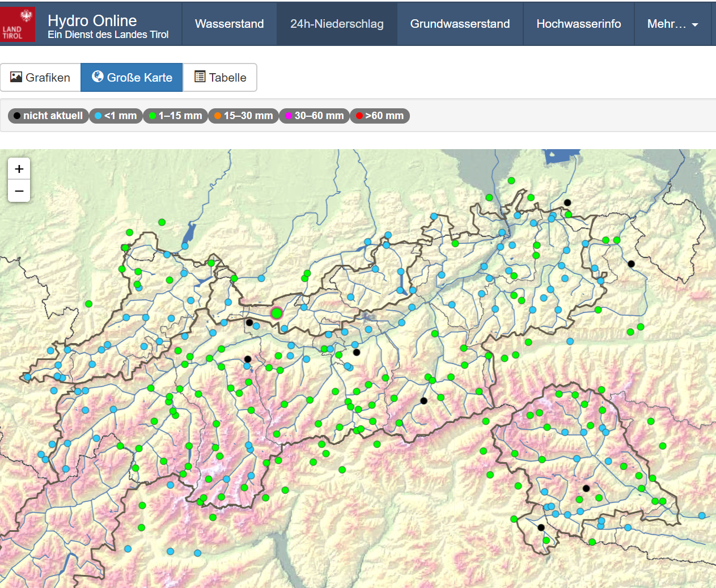716x588 pixels.
Task: Click the '>60 mm' legend badge
Action: pos(380,116)
